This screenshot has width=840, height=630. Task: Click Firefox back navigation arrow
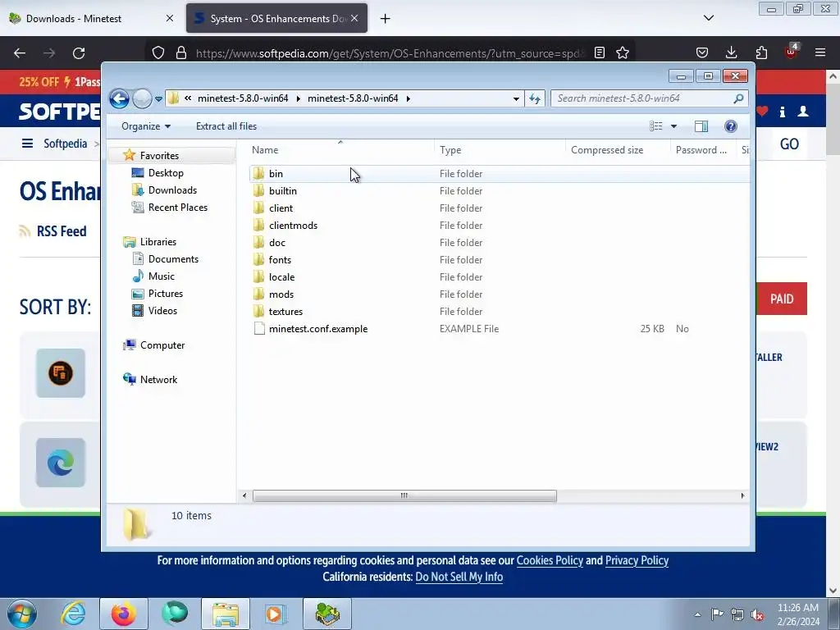tap(20, 53)
